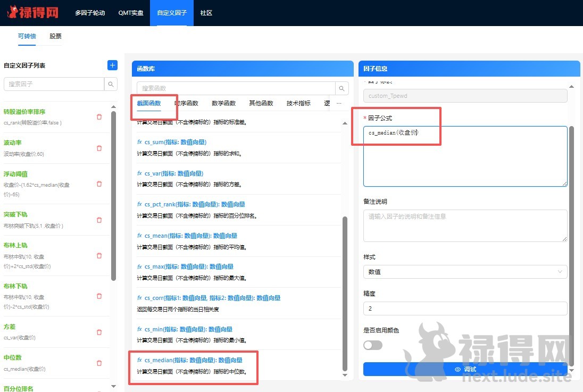
Task: Click the search icon in custom factor list
Action: click(111, 84)
